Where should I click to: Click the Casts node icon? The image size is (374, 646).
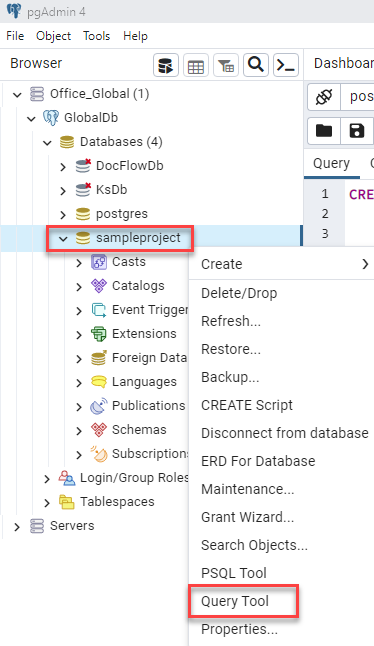[99, 262]
